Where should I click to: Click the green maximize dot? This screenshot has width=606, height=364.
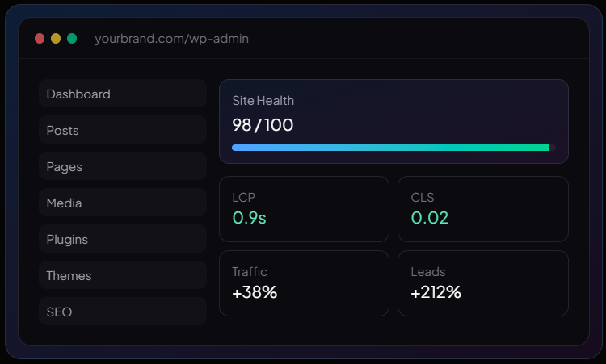72,39
